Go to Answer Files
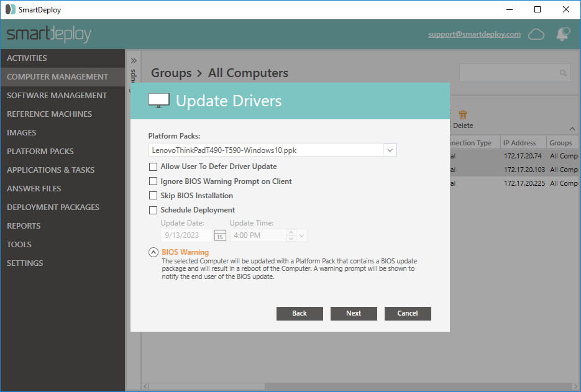This screenshot has height=392, width=581. [63, 189]
